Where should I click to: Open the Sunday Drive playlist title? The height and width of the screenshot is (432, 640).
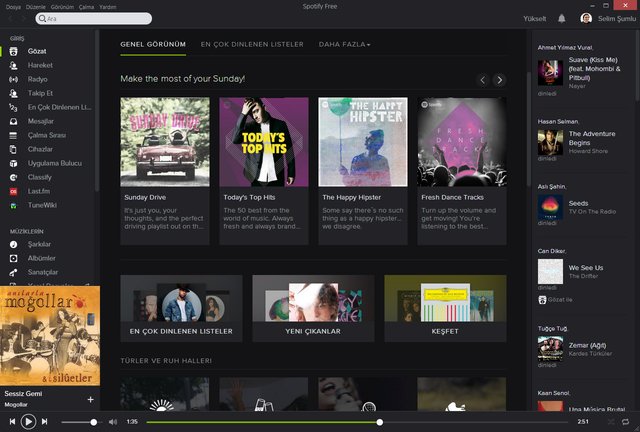(145, 197)
